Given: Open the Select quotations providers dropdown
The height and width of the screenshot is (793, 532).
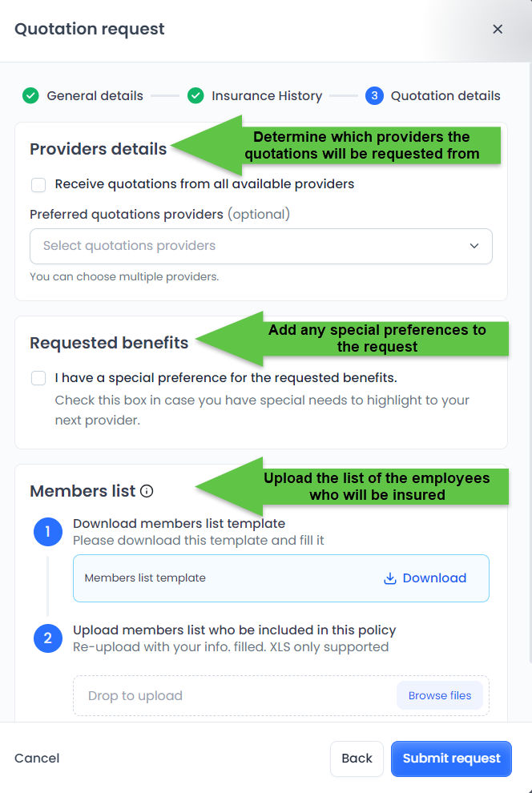Looking at the screenshot, I should (248, 246).
